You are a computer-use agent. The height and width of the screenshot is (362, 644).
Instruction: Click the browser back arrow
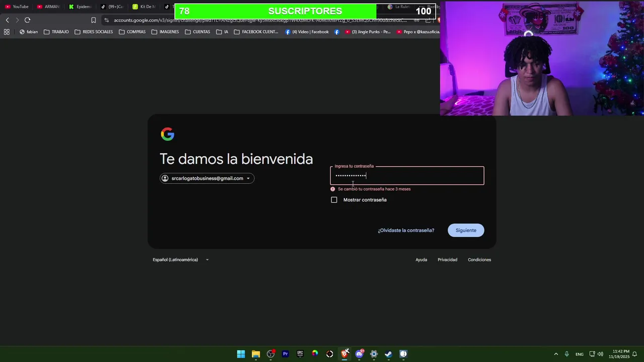pyautogui.click(x=7, y=20)
